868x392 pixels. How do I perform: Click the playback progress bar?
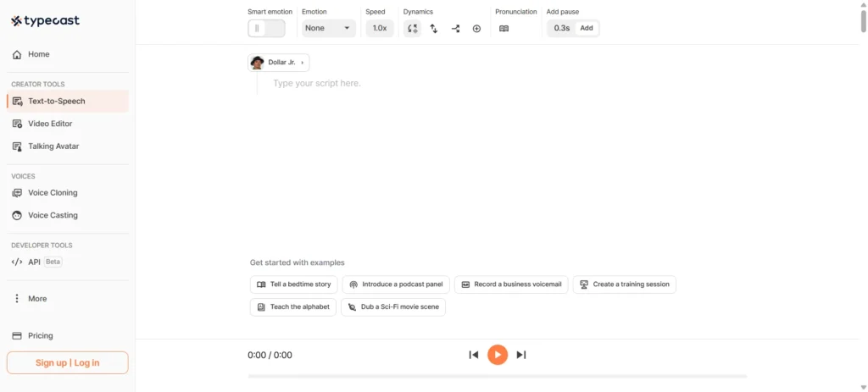(497, 377)
